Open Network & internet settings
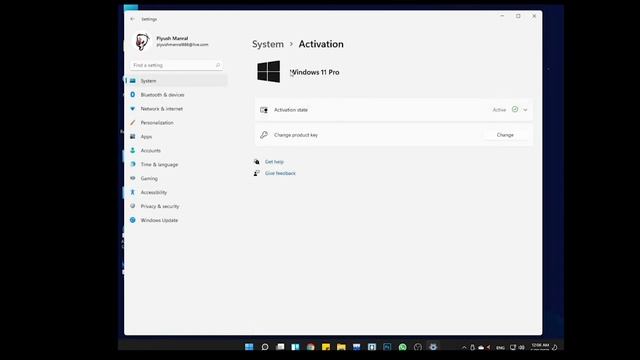This screenshot has width=640, height=360. coord(177,109)
